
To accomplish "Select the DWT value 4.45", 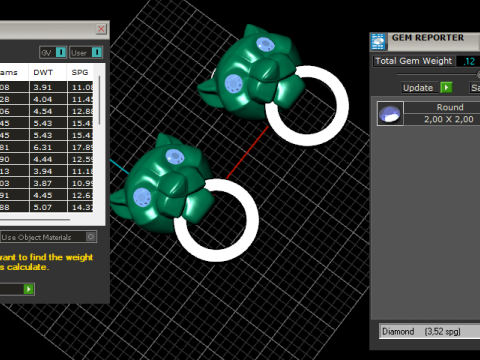I will pyautogui.click(x=43, y=195).
